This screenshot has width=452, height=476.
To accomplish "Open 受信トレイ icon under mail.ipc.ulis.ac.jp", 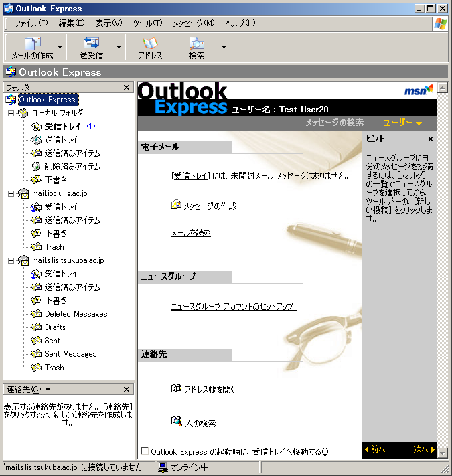I will click(x=36, y=207).
